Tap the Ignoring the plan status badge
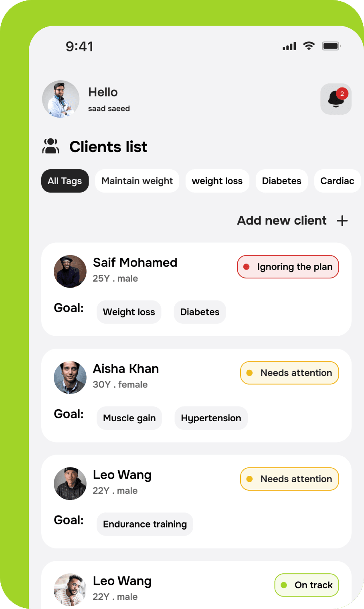364x609 pixels. [x=288, y=267]
